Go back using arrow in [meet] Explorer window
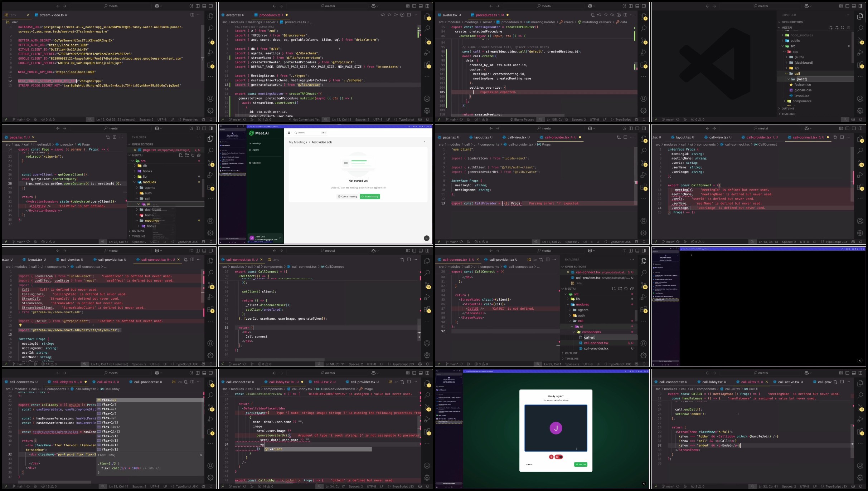Viewport: 868px width, 491px height. pos(707,6)
